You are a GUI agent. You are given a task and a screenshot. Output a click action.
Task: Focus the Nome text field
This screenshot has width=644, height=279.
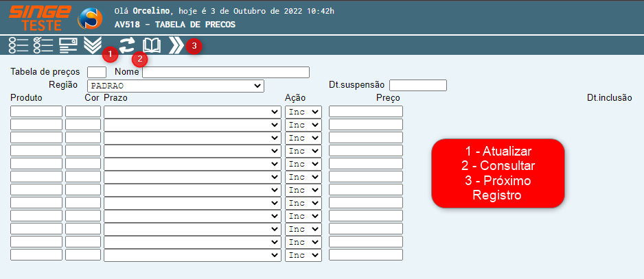pyautogui.click(x=225, y=72)
